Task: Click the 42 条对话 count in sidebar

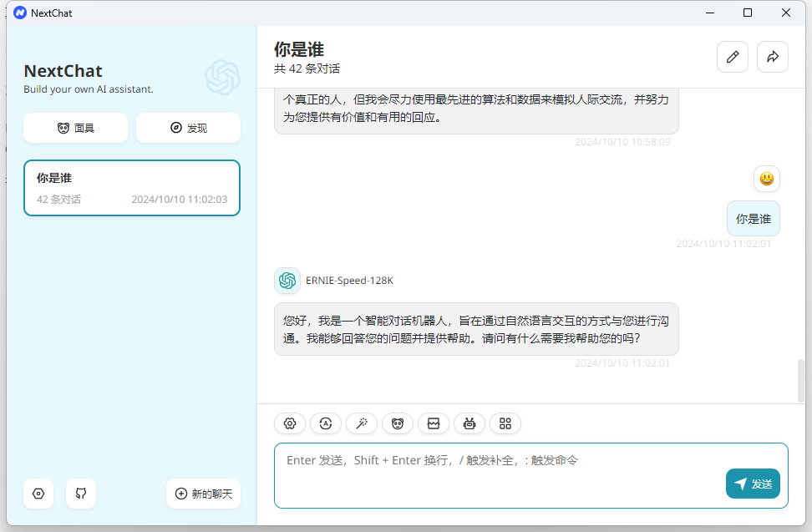Action: (59, 200)
